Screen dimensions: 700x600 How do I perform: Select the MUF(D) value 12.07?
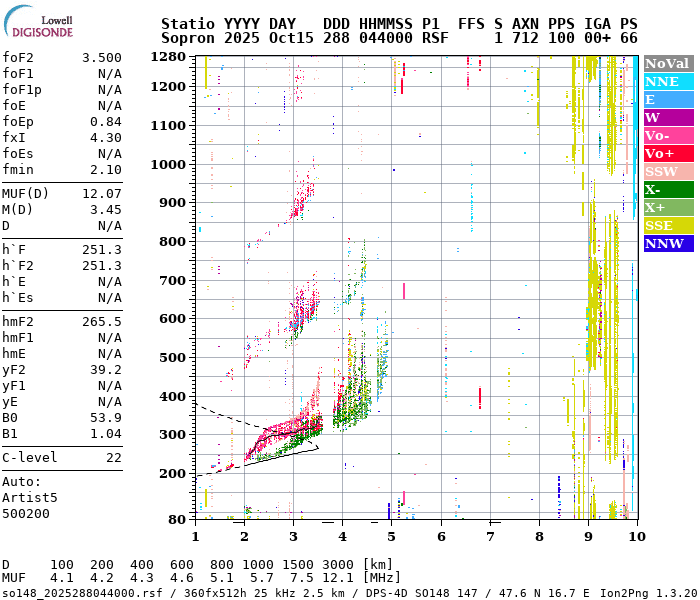[102, 194]
